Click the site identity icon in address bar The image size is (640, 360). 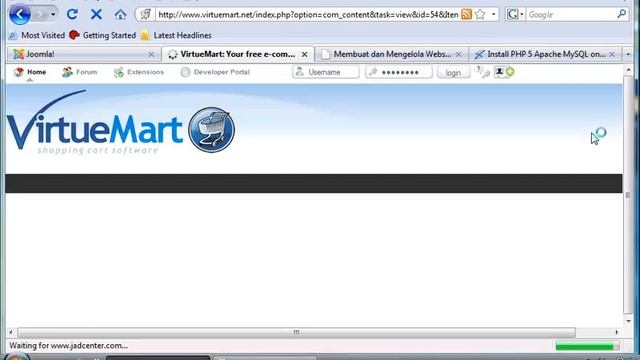click(x=146, y=15)
